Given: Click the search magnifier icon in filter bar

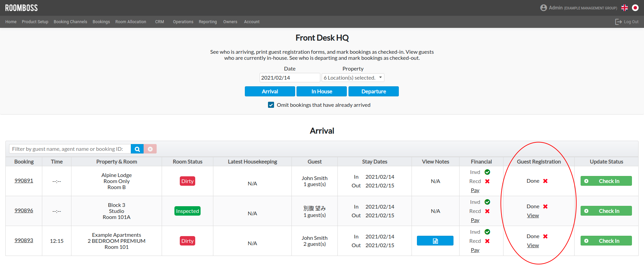Looking at the screenshot, I should pyautogui.click(x=137, y=149).
